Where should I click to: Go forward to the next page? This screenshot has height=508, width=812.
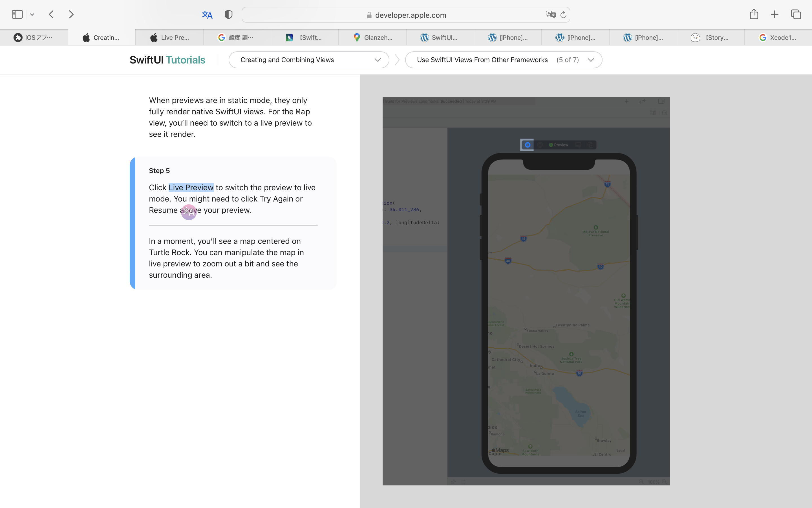coord(71,14)
